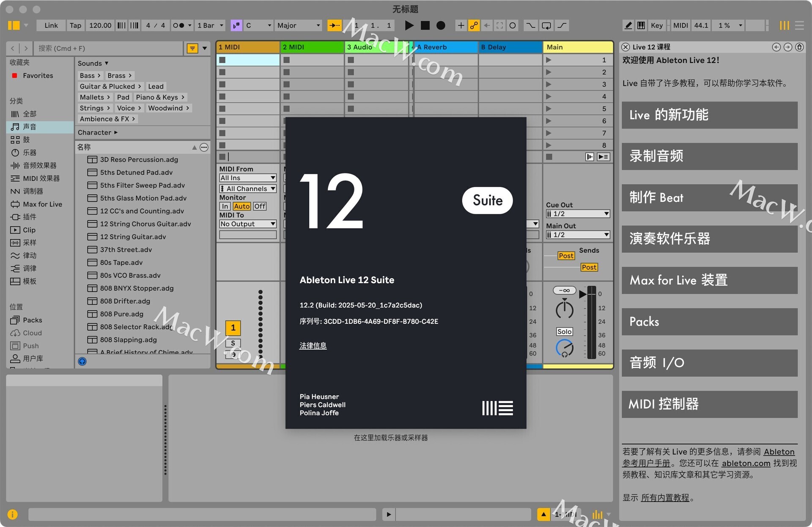This screenshot has width=812, height=527.
Task: Select the Bass sound tag
Action: click(90, 75)
